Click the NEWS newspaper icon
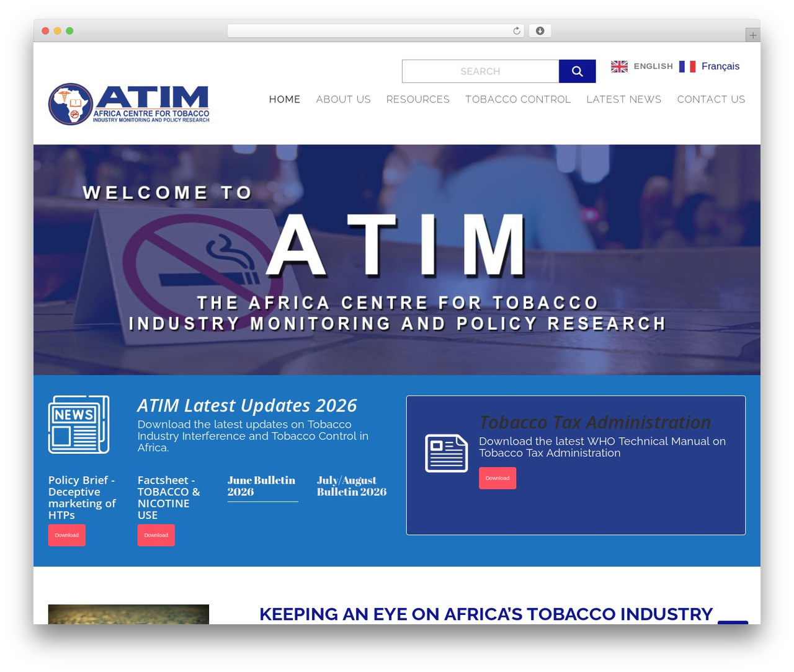The width and height of the screenshot is (794, 672). (x=79, y=425)
